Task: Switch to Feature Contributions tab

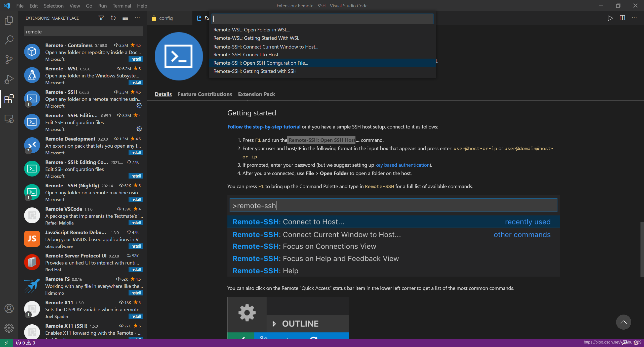Action: pos(205,94)
